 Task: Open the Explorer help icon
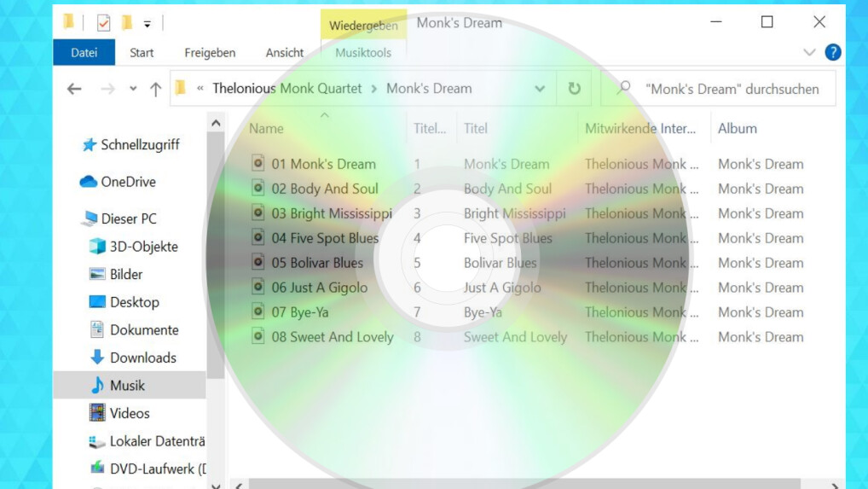pyautogui.click(x=832, y=53)
